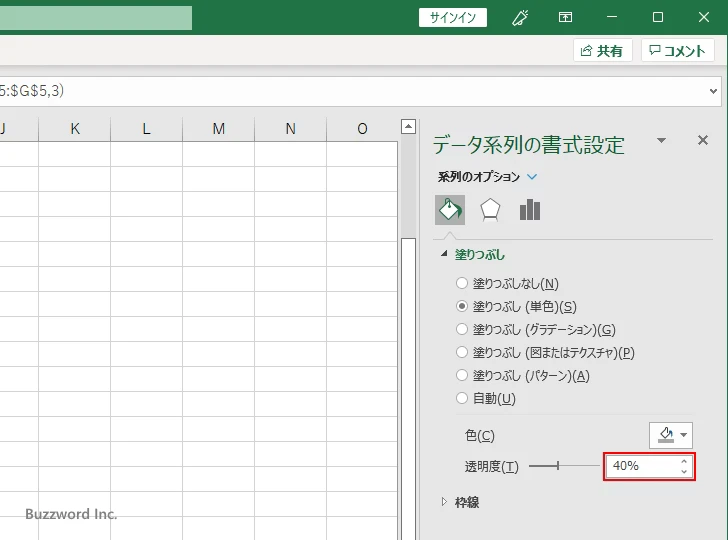Click the コメント button
The width and height of the screenshot is (728, 540).
tap(677, 50)
